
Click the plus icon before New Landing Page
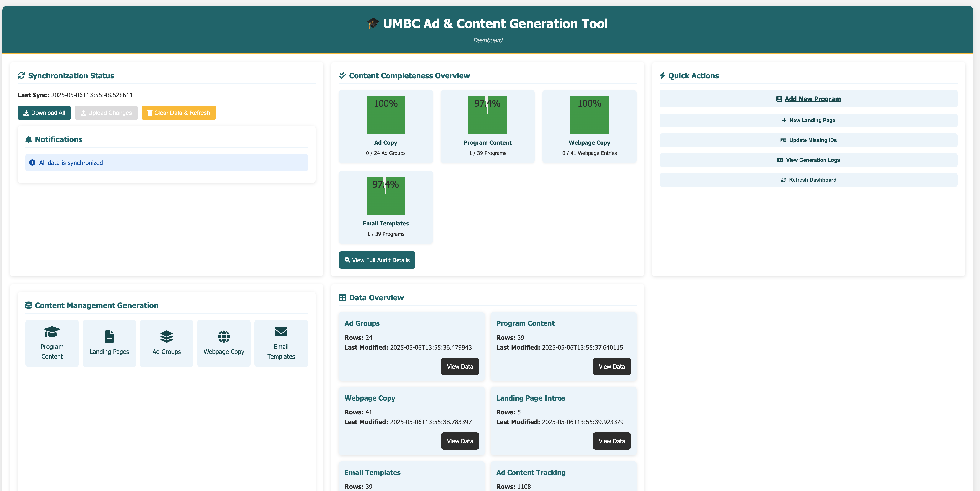784,121
